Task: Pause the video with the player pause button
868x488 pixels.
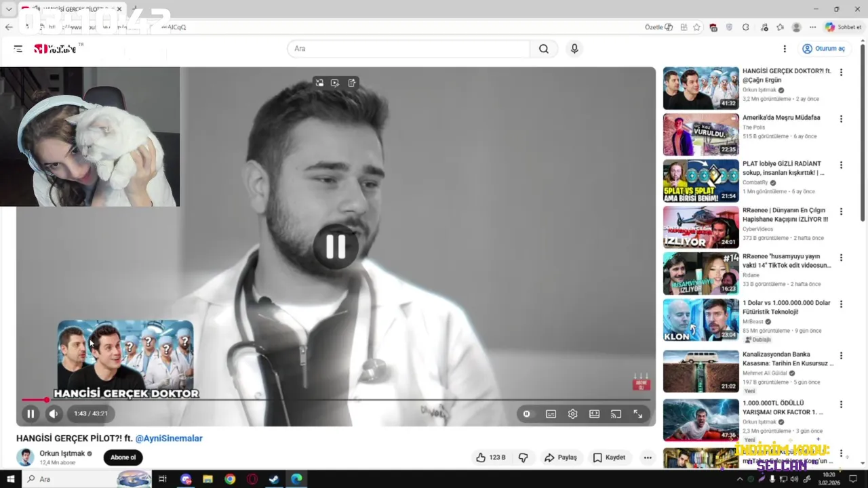Action: tap(31, 413)
